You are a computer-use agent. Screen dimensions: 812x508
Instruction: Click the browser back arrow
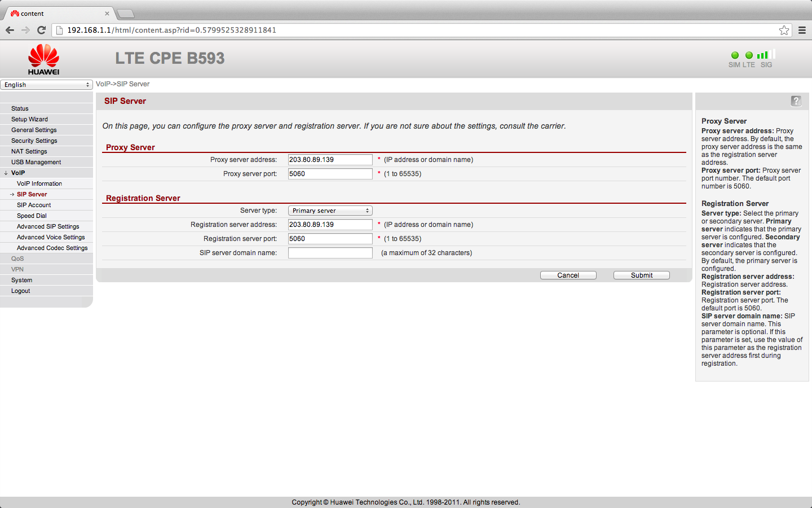coord(10,30)
